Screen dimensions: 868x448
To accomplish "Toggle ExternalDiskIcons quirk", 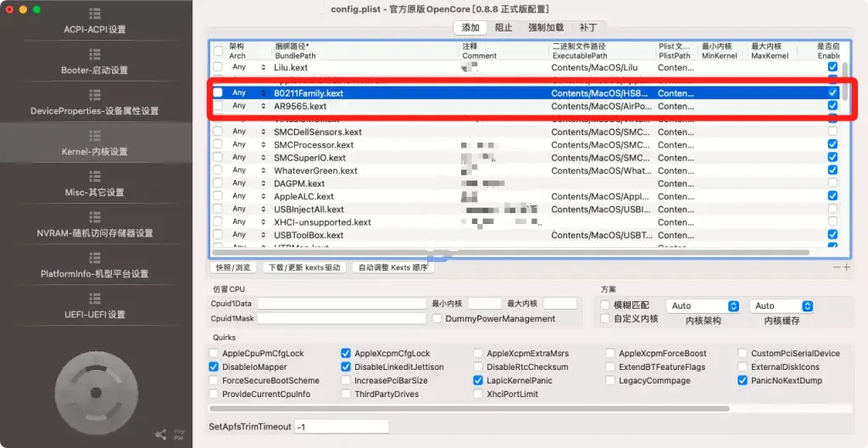I will click(x=743, y=367).
